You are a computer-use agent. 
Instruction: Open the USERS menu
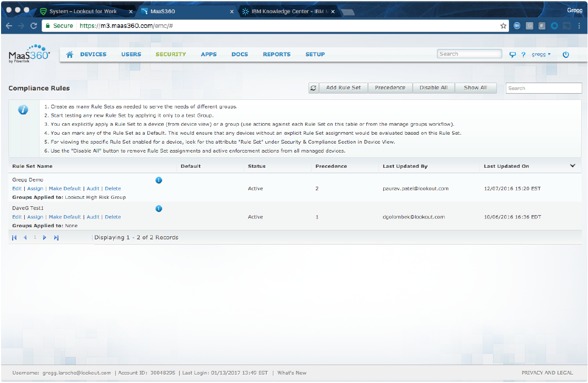pyautogui.click(x=131, y=54)
